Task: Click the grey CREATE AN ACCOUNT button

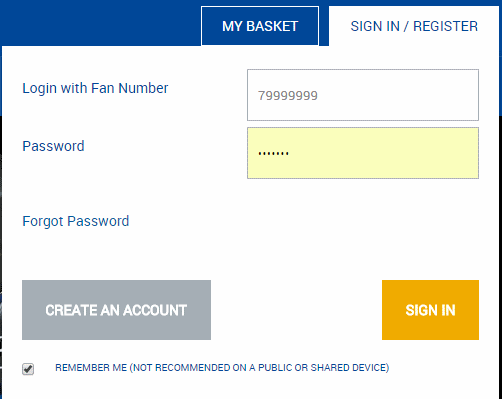Action: (x=116, y=310)
